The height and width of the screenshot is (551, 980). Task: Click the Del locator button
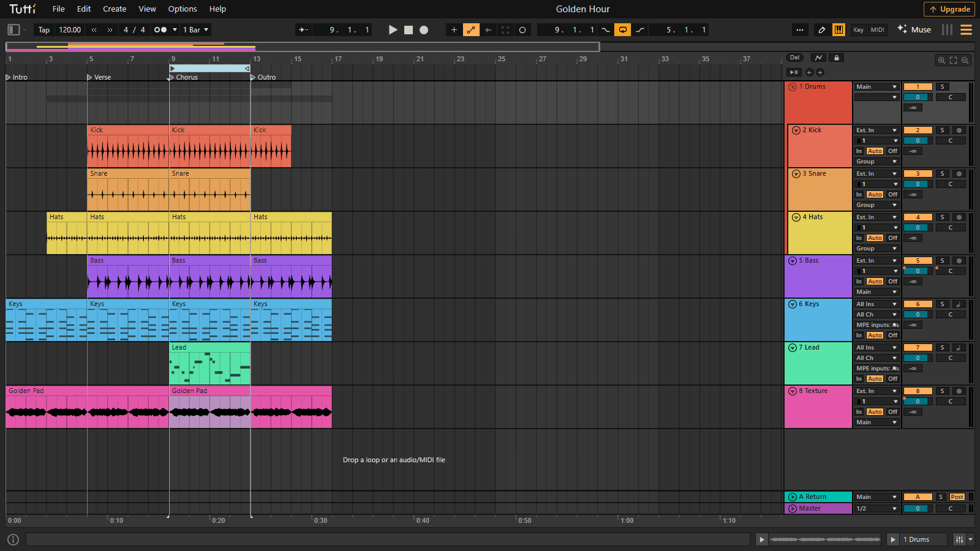[794, 58]
